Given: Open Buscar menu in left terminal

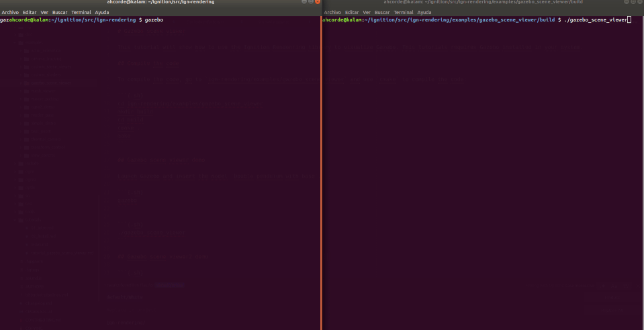Looking at the screenshot, I should 60,12.
